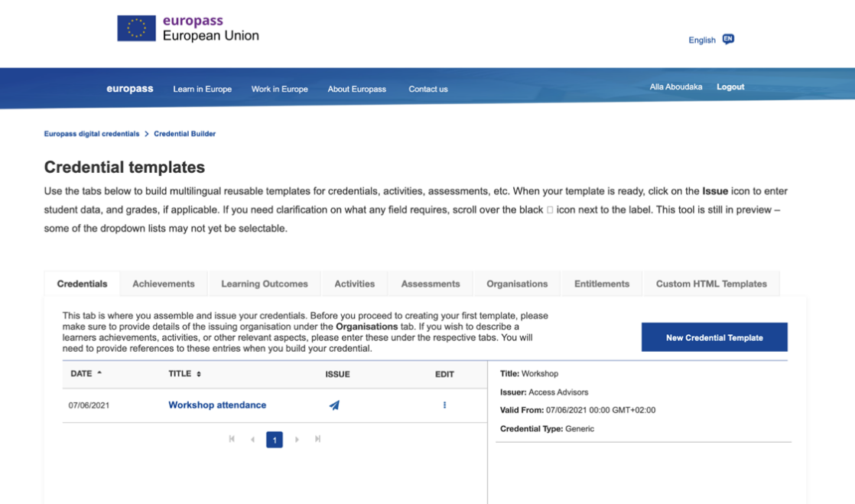
Task: Open the Learn in Europe menu
Action: [203, 89]
